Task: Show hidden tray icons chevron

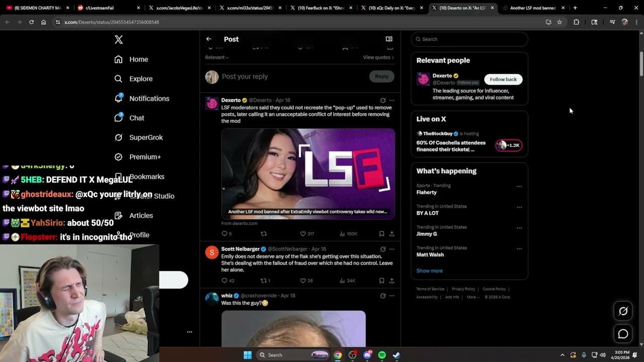Action: point(562,355)
